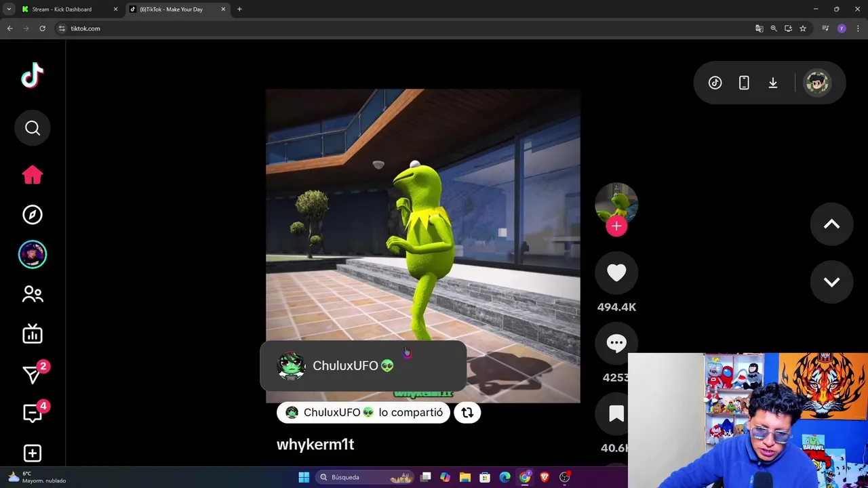The height and width of the screenshot is (488, 868).
Task: Go to next video with down arrow
Action: pyautogui.click(x=831, y=282)
